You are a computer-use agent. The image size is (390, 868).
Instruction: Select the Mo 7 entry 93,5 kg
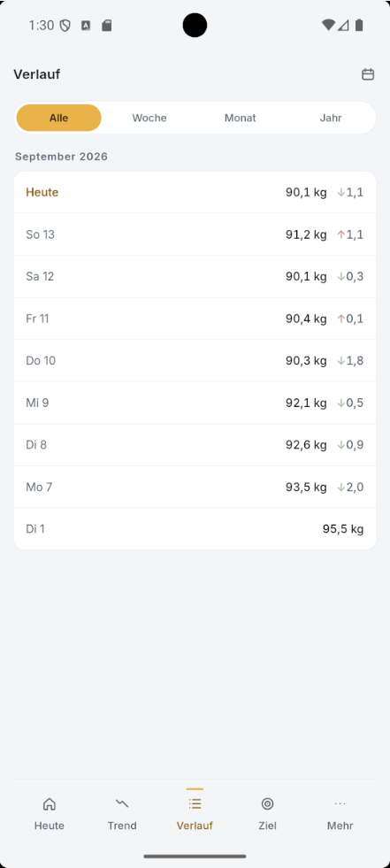[x=195, y=487]
